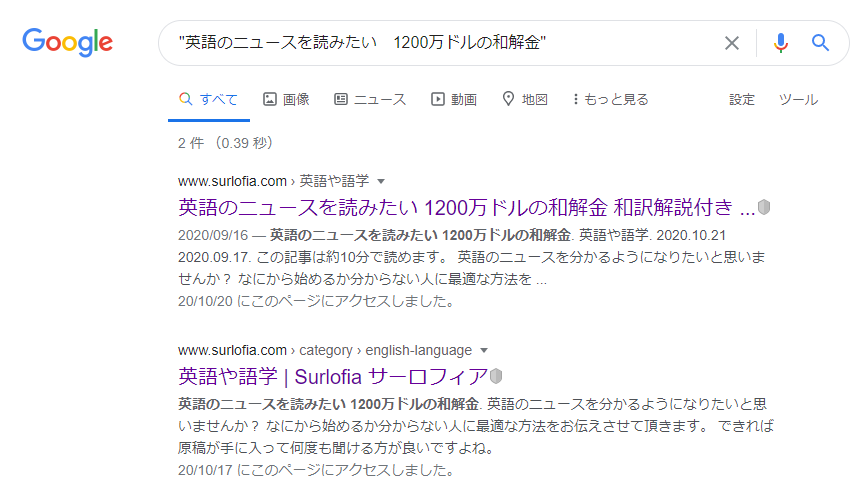
Task: Open the 動画 videos tab
Action: pos(453,99)
